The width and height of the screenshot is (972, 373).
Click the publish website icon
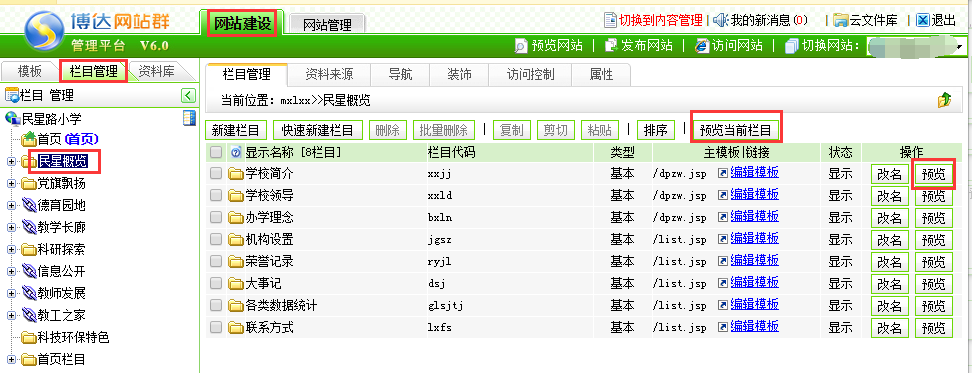point(611,45)
